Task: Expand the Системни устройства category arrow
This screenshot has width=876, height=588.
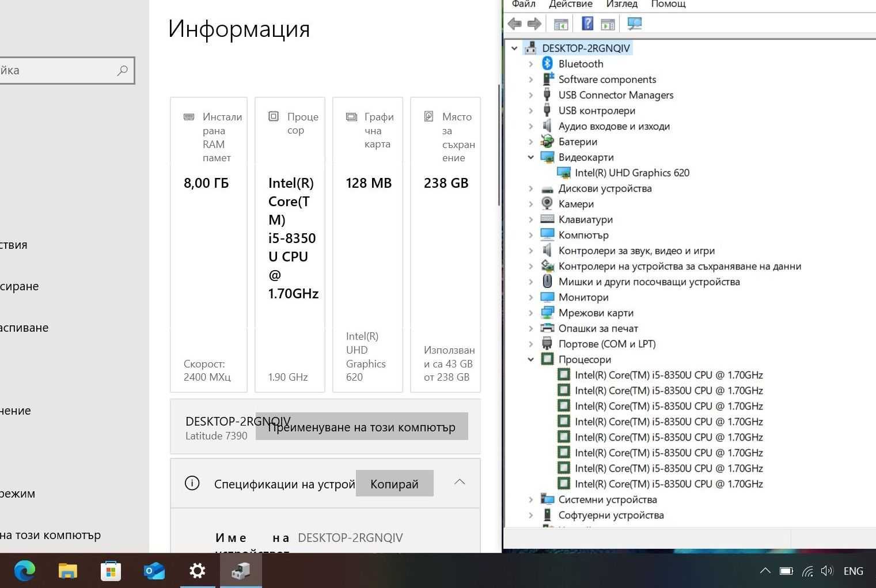Action: tap(531, 499)
